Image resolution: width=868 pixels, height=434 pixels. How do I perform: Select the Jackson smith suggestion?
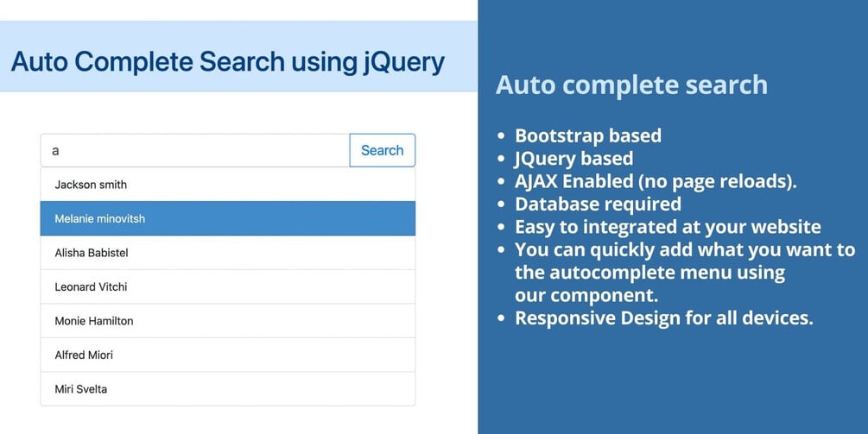tap(227, 185)
